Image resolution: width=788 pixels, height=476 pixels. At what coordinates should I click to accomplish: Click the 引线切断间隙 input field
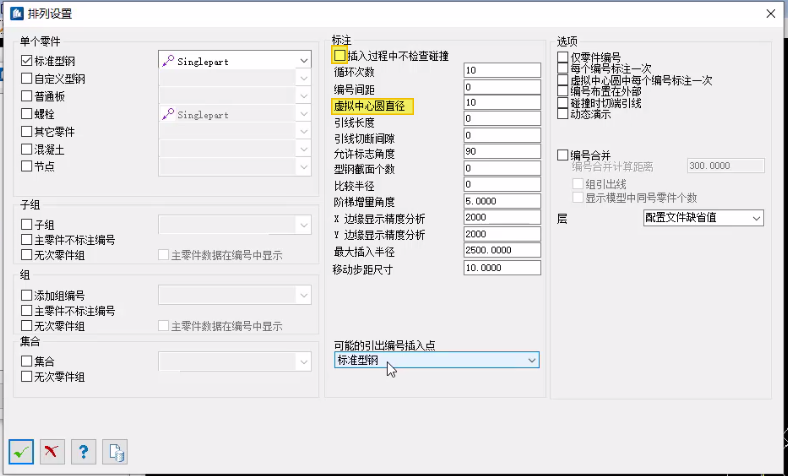coord(502,135)
